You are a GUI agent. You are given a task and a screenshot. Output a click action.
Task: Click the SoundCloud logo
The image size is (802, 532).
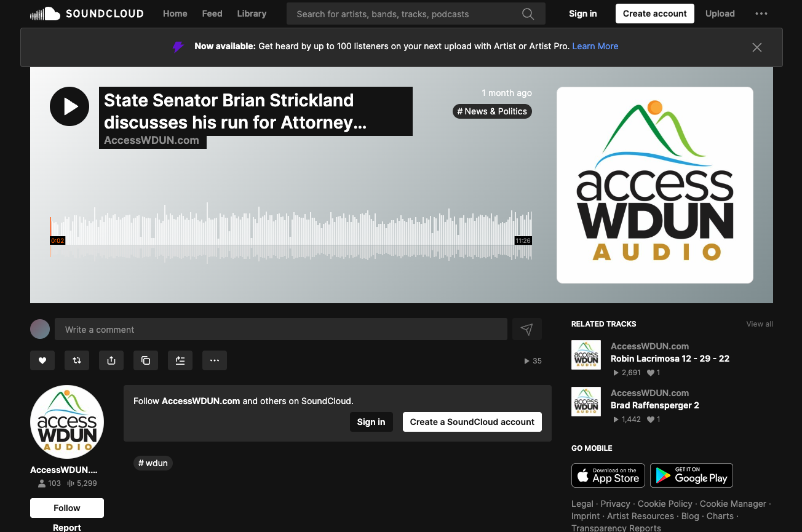pyautogui.click(x=87, y=14)
